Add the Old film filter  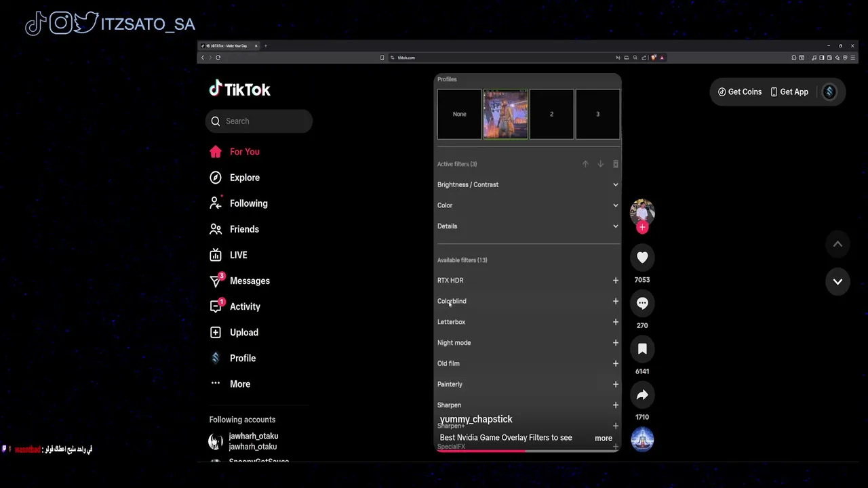(615, 364)
